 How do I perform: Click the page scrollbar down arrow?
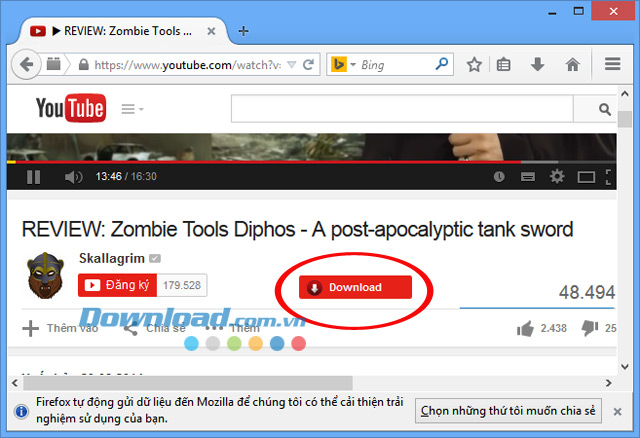(624, 367)
